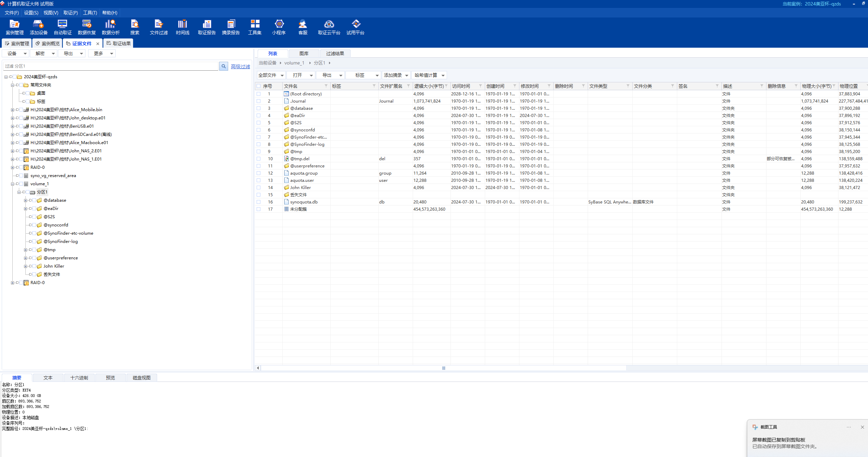This screenshot has height=457, width=868.
Task: Expand the John Killer tree folder
Action: [x=25, y=266]
